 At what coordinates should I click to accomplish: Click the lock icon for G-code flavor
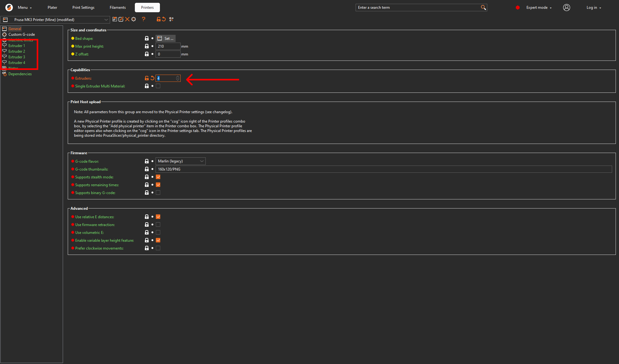pyautogui.click(x=147, y=161)
